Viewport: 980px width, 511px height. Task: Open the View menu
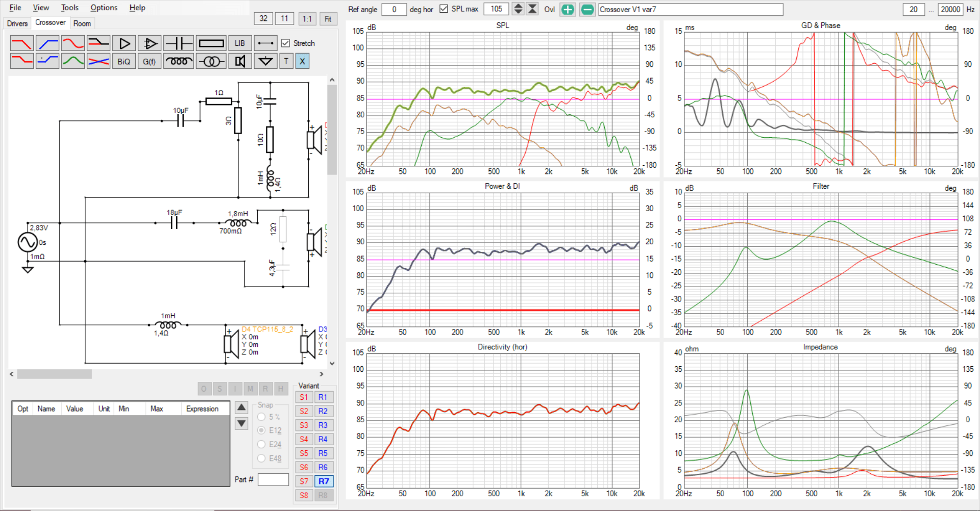[x=41, y=8]
